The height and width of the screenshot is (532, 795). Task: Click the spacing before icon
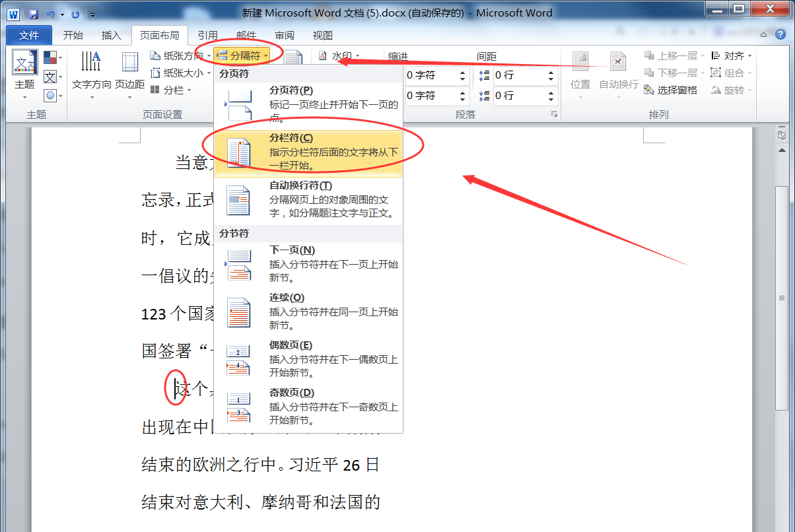(484, 75)
